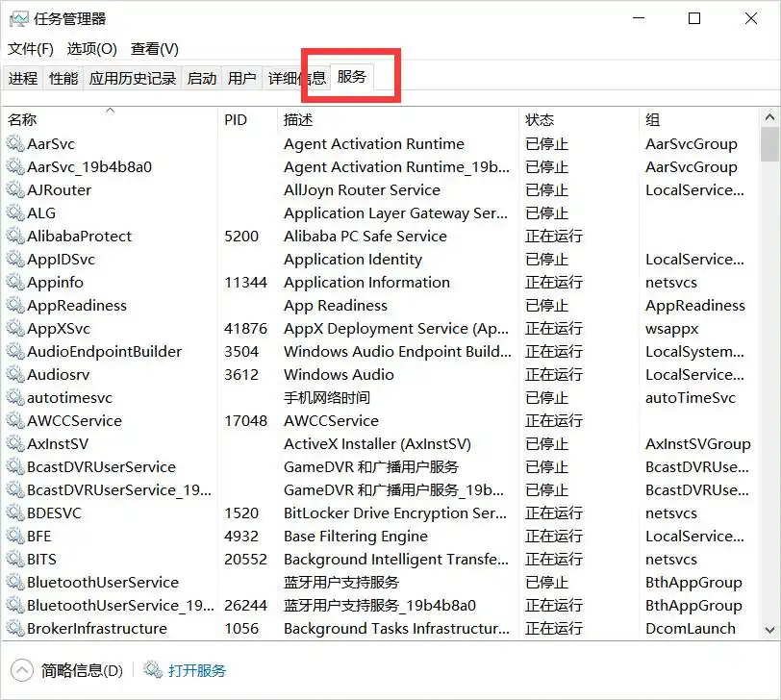Switch to the 进程 tab
The image size is (781, 700).
pos(23,78)
